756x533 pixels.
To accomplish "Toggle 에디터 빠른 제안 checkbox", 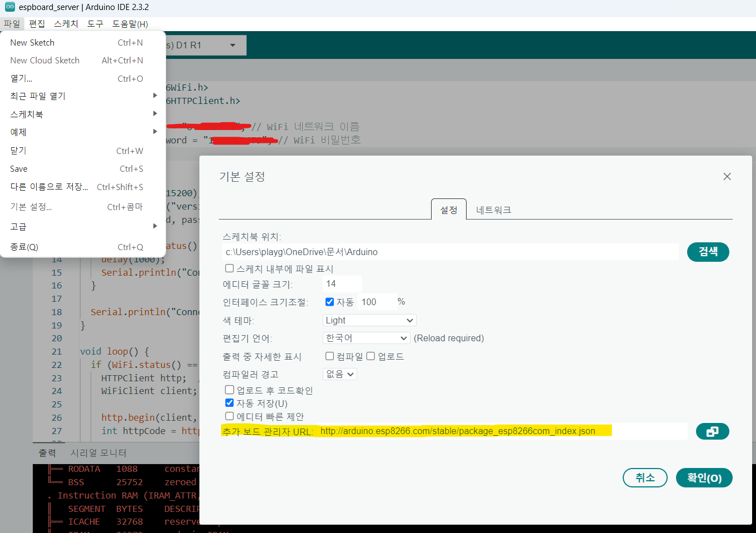I will pyautogui.click(x=229, y=416).
